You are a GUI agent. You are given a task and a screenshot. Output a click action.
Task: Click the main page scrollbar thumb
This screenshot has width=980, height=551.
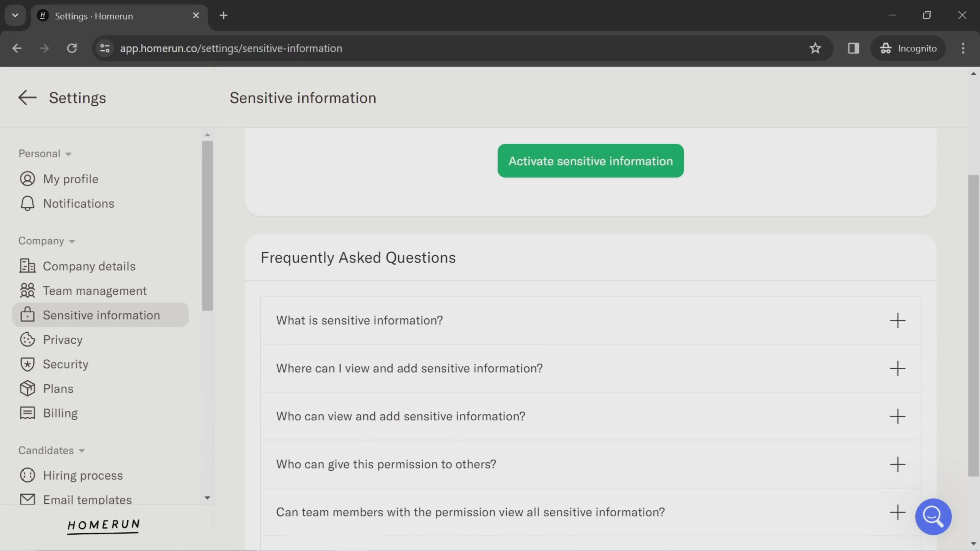click(x=973, y=325)
